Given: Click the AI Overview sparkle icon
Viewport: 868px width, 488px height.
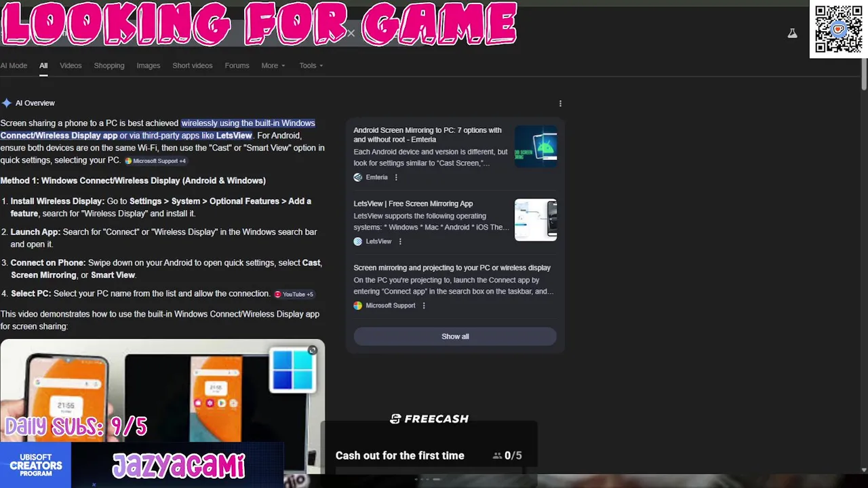Looking at the screenshot, I should tap(7, 103).
